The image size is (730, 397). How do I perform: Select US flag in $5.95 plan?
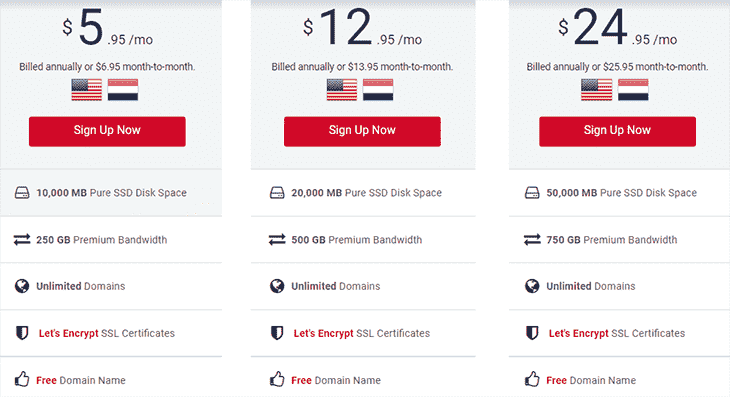click(x=87, y=89)
